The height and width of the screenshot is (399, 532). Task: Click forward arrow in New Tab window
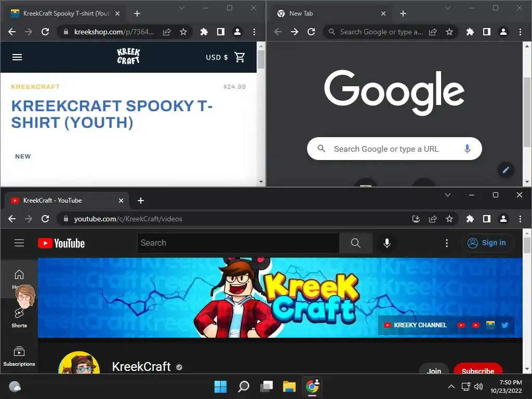[x=295, y=32]
